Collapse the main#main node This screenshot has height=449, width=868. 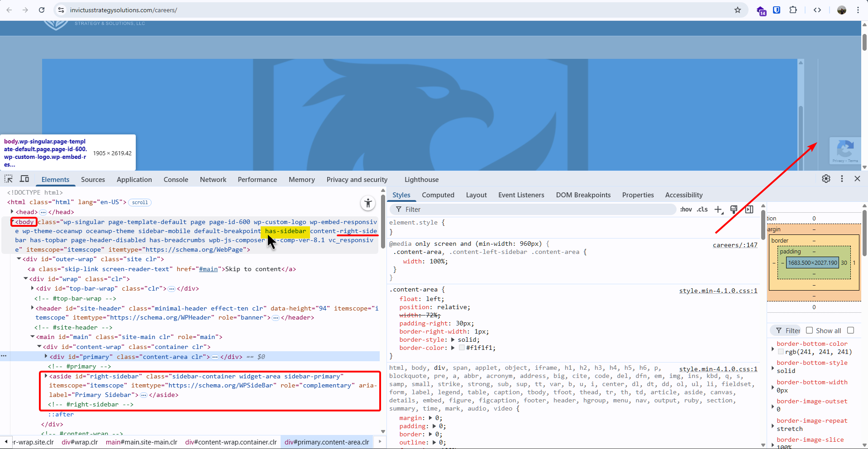33,336
